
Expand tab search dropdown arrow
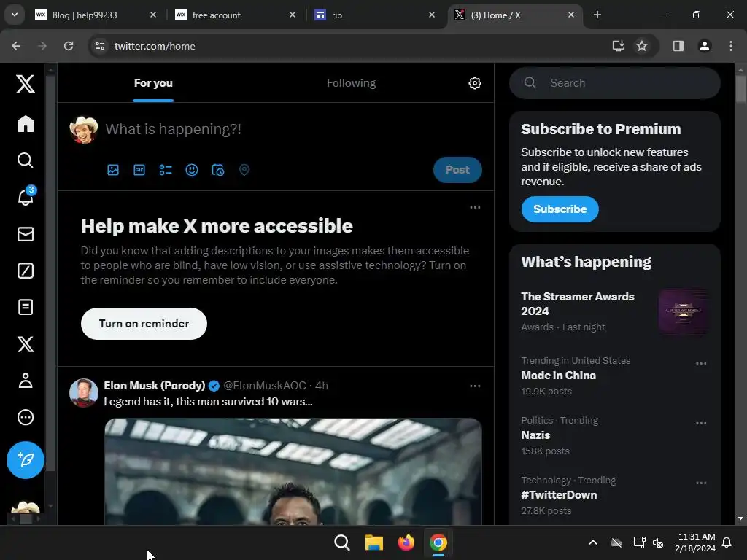[15, 15]
